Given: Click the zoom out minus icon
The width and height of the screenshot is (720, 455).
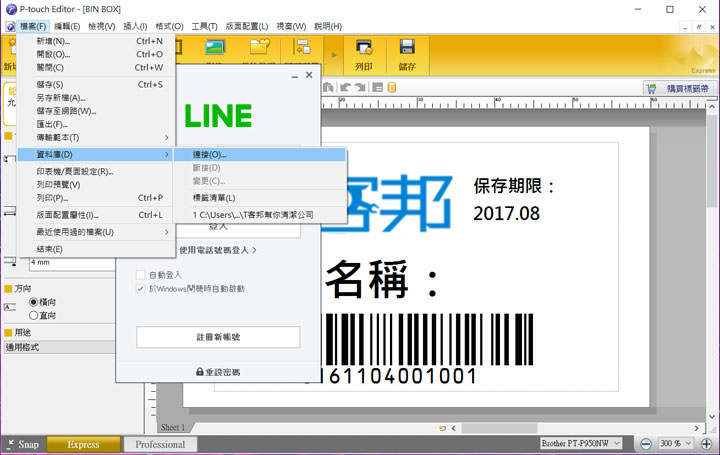Looking at the screenshot, I should pos(646,444).
